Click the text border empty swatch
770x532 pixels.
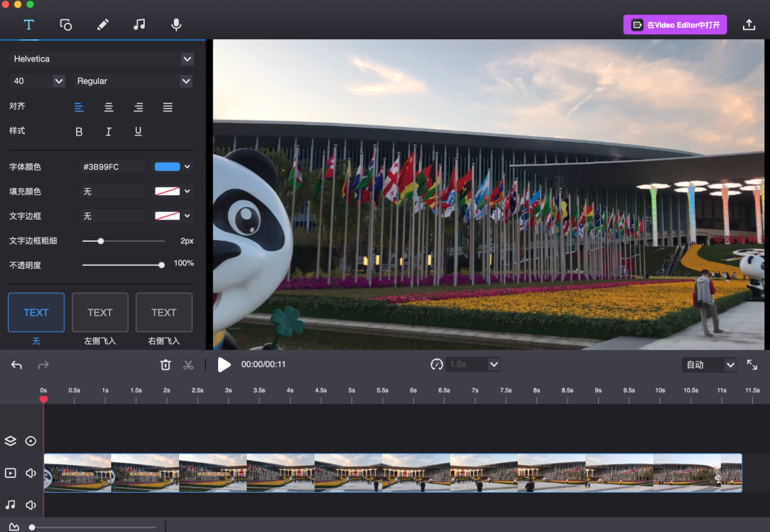tap(168, 216)
